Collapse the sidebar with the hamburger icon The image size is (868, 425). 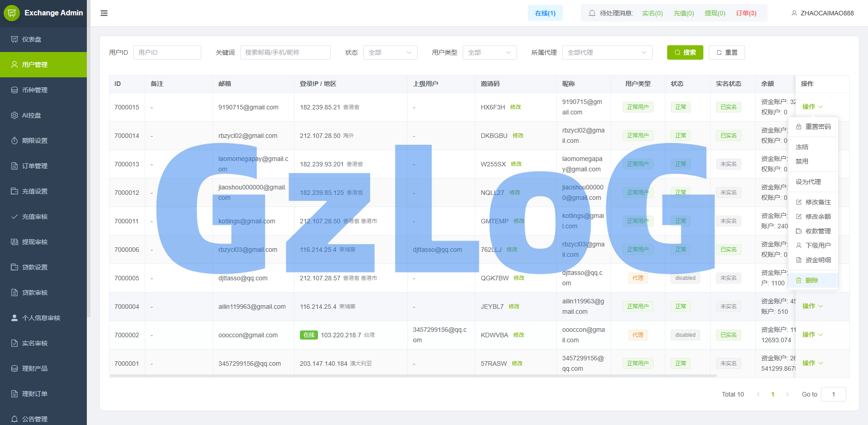104,13
